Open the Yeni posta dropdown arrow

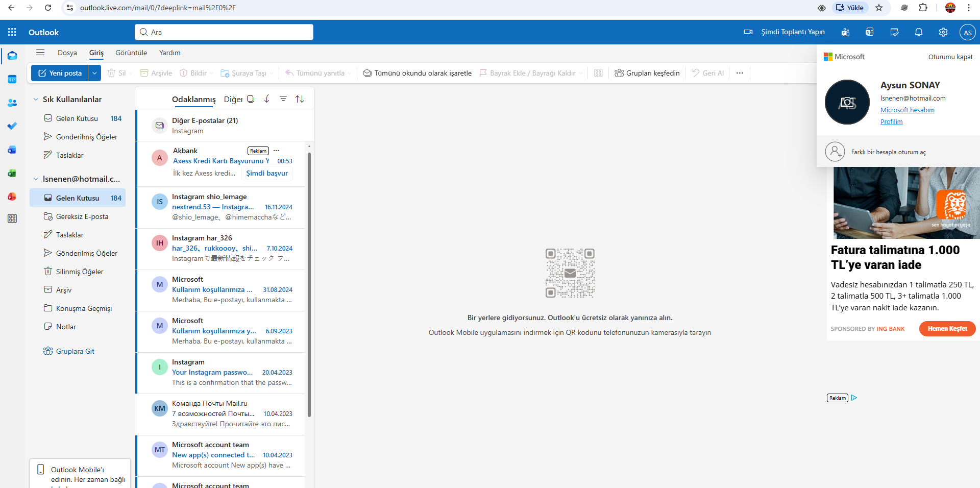coord(94,73)
